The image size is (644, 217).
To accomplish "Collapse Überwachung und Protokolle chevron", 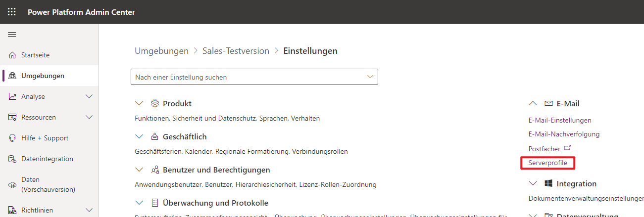I will coord(139,203).
